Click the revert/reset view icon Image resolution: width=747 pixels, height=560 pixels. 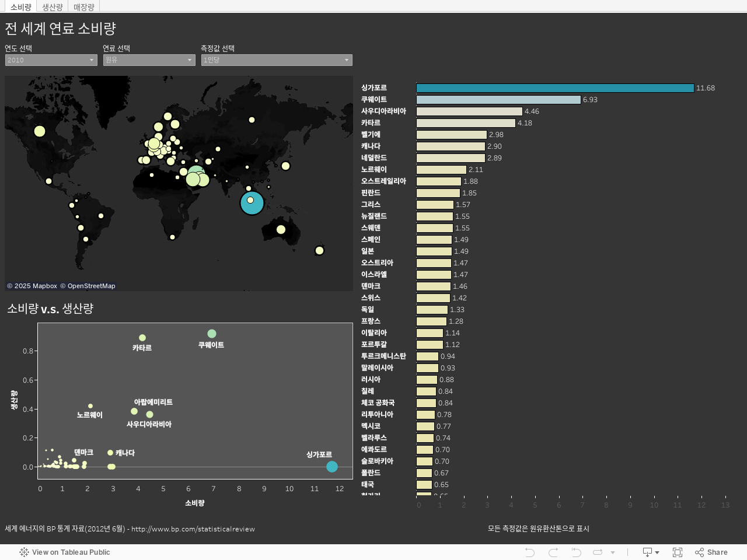[576, 552]
